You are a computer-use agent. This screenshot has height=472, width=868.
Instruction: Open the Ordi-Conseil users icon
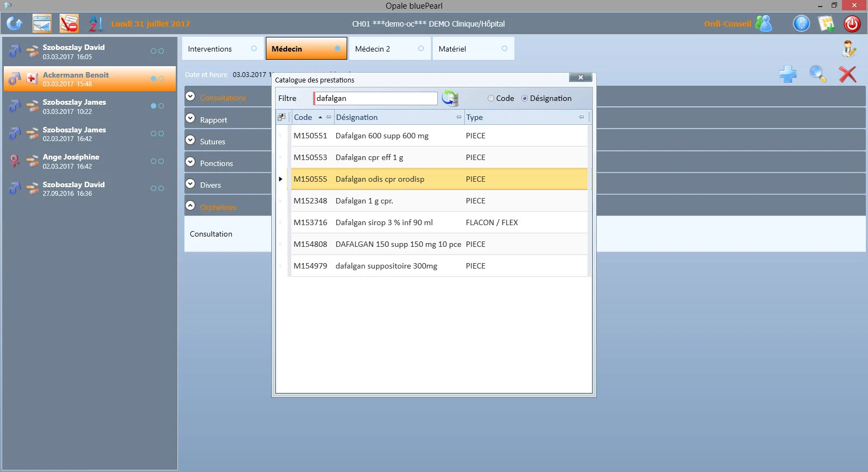[763, 23]
